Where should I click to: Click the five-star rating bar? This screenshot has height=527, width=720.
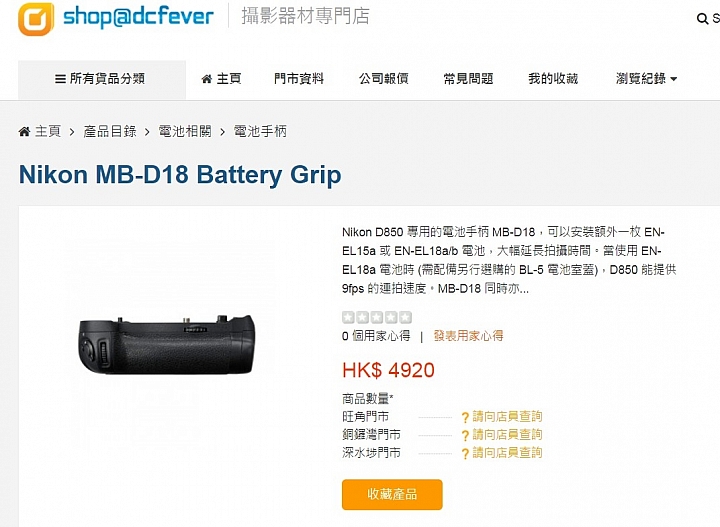tap(377, 317)
